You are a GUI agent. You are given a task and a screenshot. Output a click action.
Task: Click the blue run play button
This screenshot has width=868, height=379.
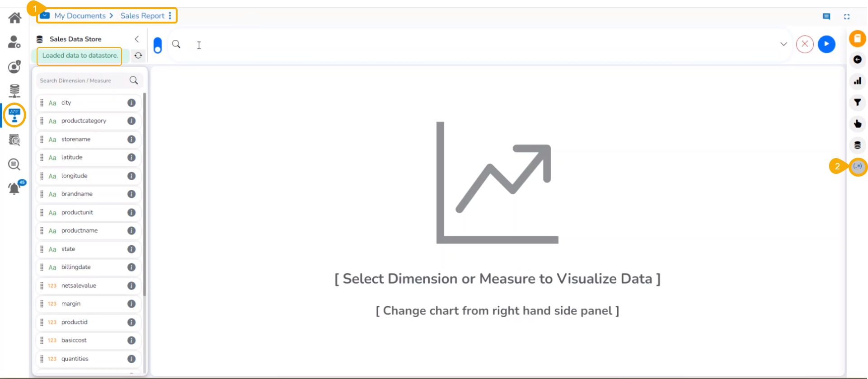coord(826,44)
